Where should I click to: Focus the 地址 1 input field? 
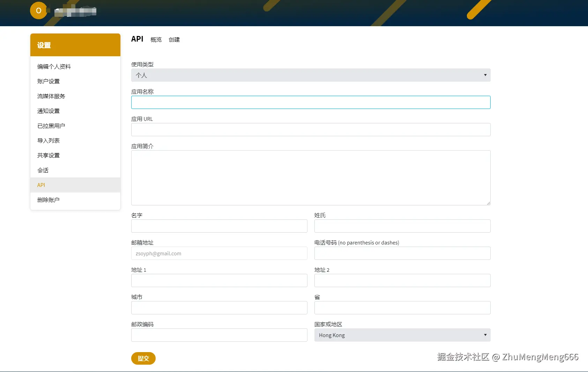219,280
